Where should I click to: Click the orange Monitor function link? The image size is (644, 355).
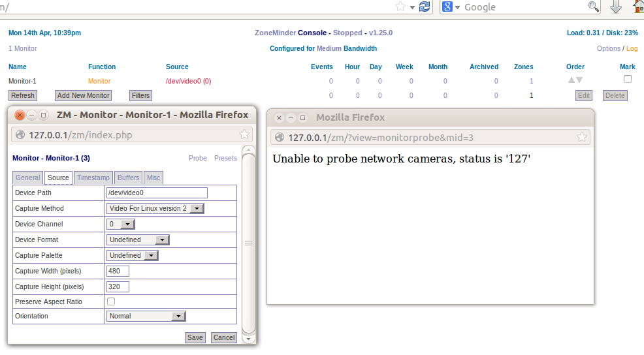(99, 82)
